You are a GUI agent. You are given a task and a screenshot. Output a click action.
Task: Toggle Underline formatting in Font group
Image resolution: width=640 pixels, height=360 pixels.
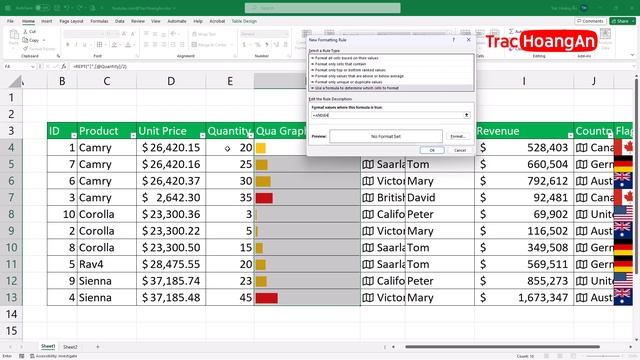click(x=84, y=44)
